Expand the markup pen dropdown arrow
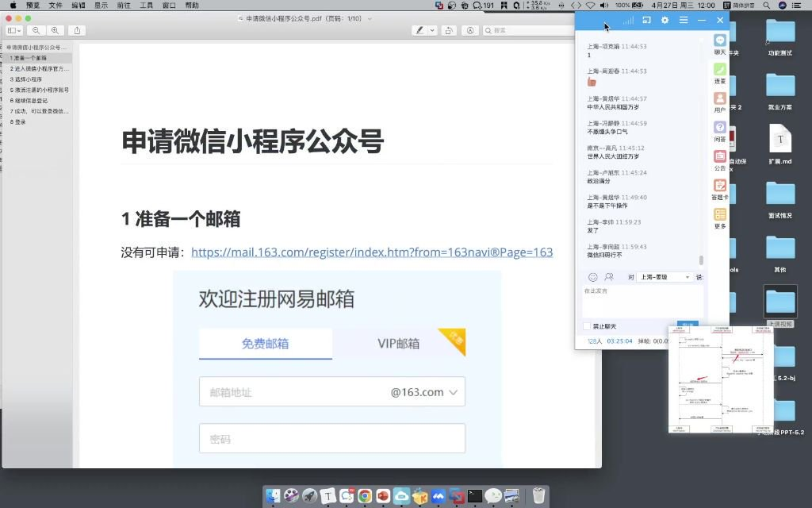The height and width of the screenshot is (508, 812). pyautogui.click(x=432, y=31)
